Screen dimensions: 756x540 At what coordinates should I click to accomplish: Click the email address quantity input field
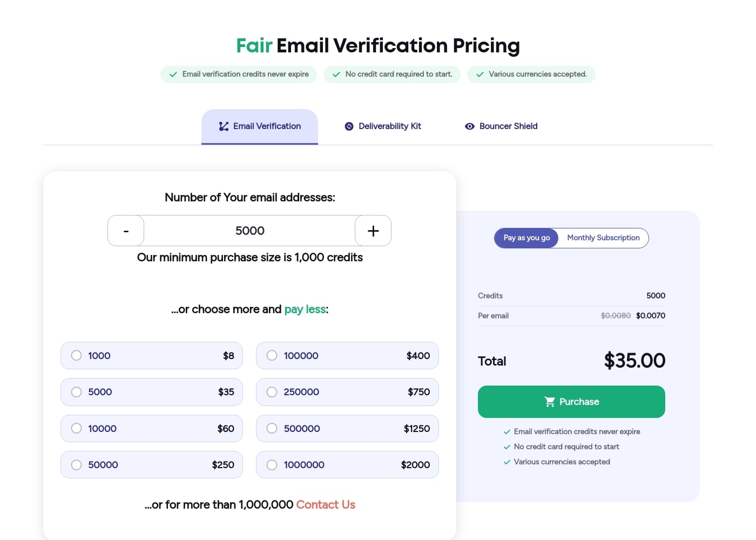[x=249, y=231]
